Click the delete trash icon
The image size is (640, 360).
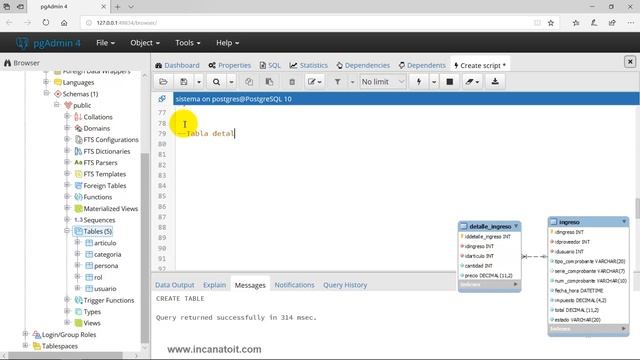click(292, 82)
